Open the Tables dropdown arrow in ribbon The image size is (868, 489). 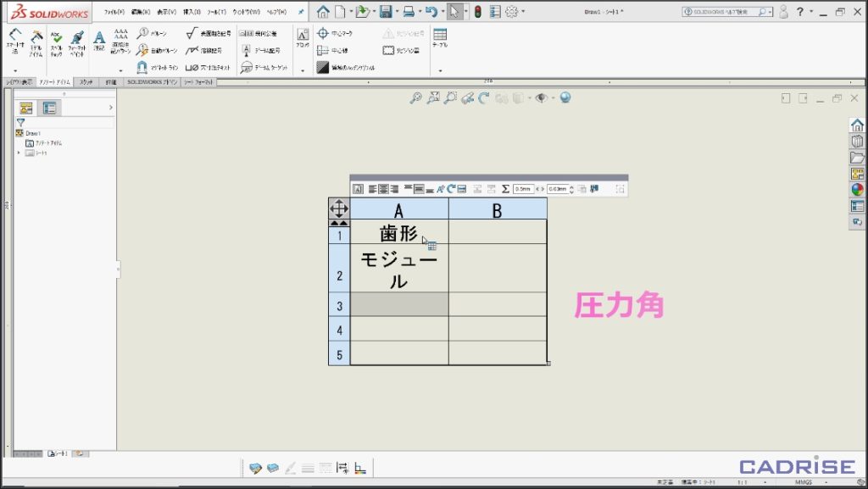click(x=440, y=70)
